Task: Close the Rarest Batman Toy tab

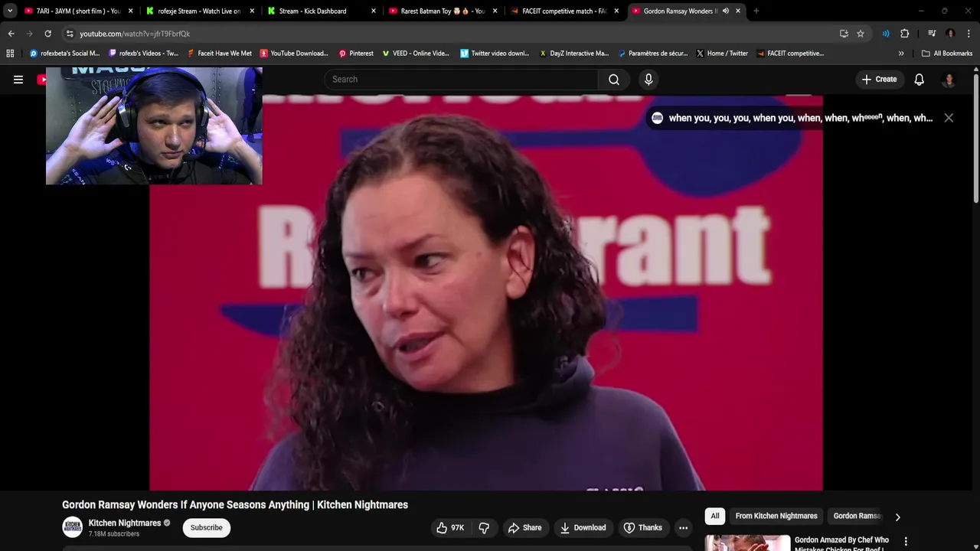Action: pyautogui.click(x=495, y=11)
